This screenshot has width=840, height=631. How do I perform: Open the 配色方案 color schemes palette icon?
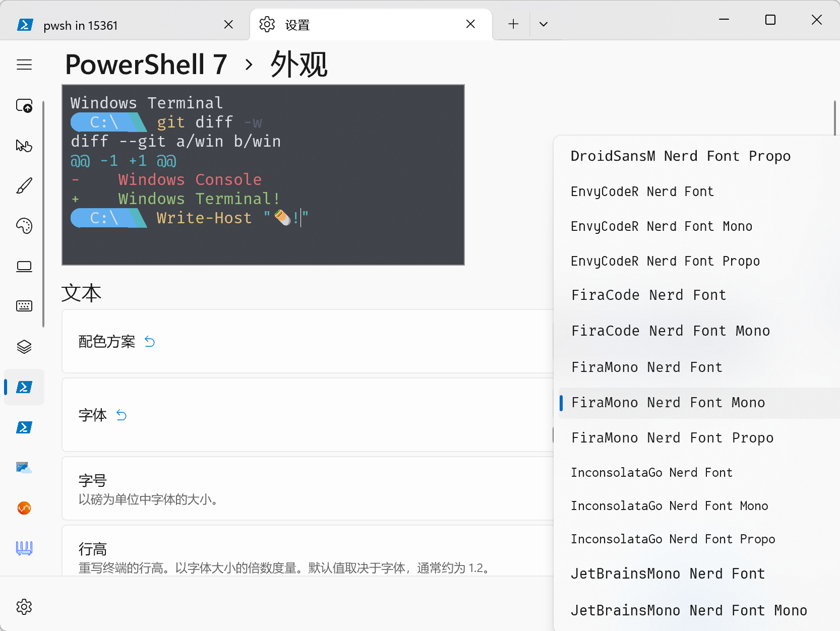[x=24, y=226]
